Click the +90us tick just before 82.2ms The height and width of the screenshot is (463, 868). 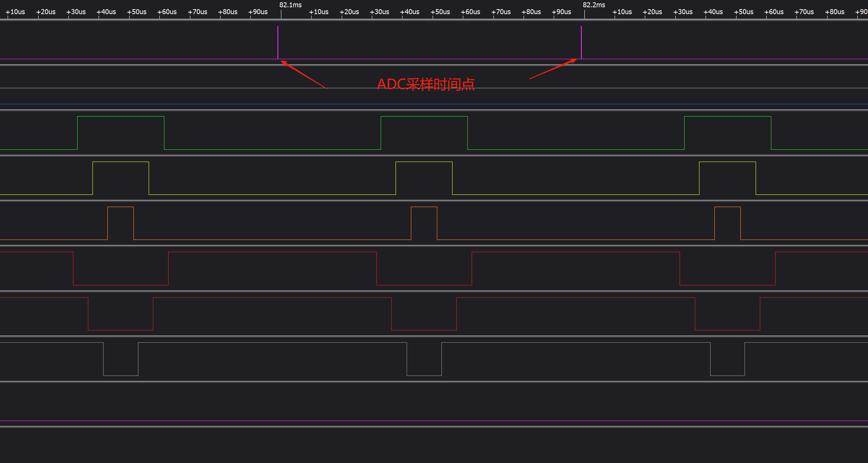click(x=561, y=12)
